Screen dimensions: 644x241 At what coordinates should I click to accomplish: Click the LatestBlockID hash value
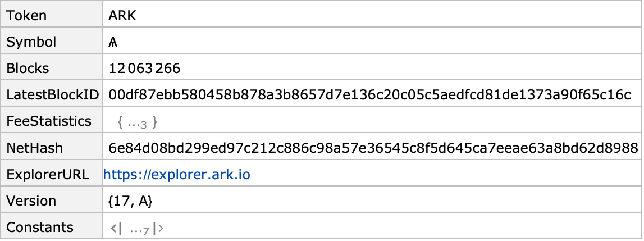coord(369,95)
